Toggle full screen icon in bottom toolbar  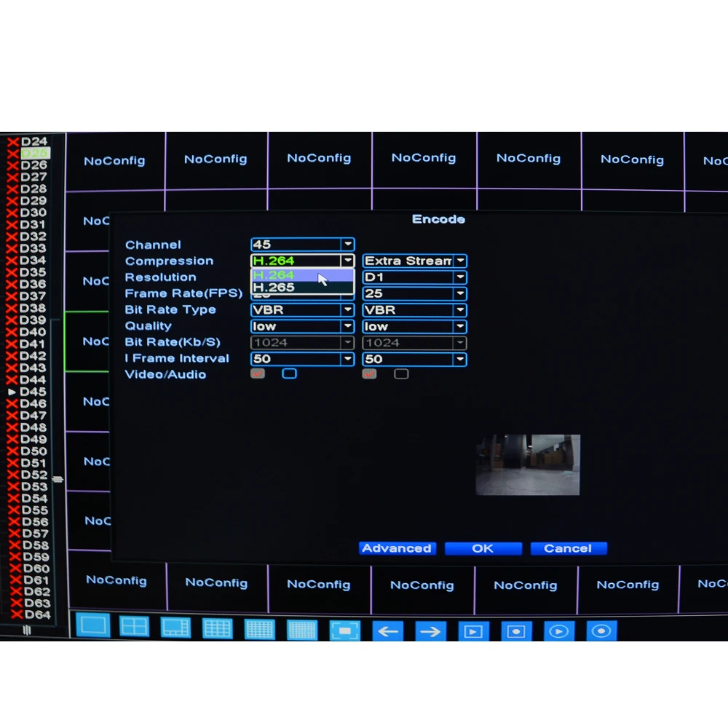click(x=344, y=630)
